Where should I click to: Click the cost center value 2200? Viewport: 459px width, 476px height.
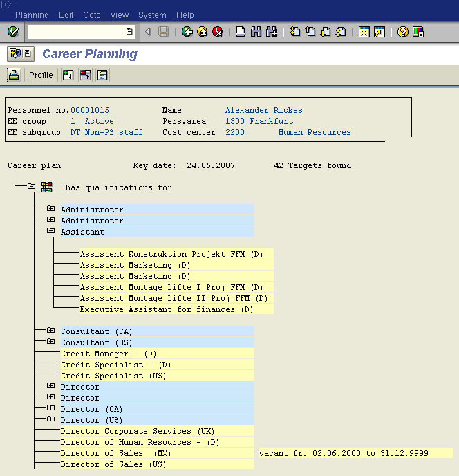(x=235, y=132)
